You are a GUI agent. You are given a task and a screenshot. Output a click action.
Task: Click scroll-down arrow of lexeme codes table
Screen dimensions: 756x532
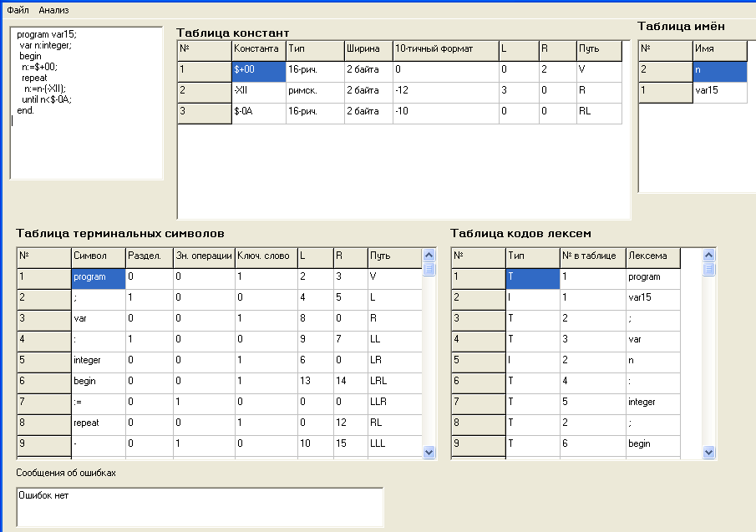click(709, 452)
